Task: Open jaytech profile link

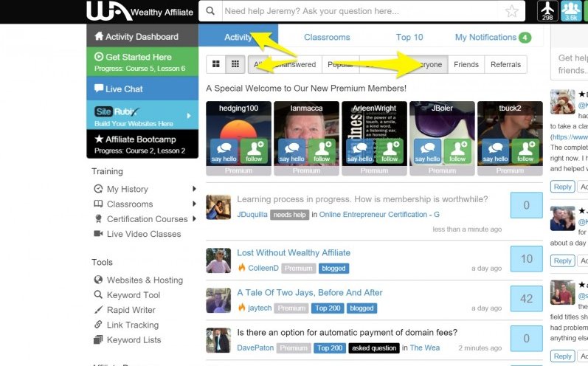Action: [260, 308]
